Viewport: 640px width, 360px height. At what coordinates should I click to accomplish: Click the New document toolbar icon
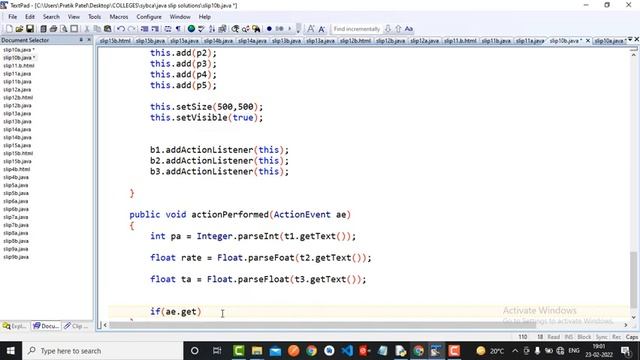[9, 29]
